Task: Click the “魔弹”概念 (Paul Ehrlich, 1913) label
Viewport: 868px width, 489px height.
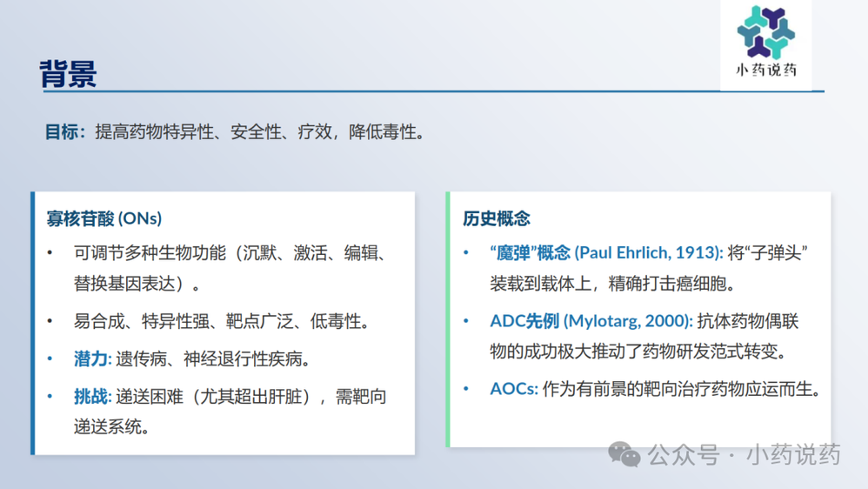Action: (x=606, y=253)
